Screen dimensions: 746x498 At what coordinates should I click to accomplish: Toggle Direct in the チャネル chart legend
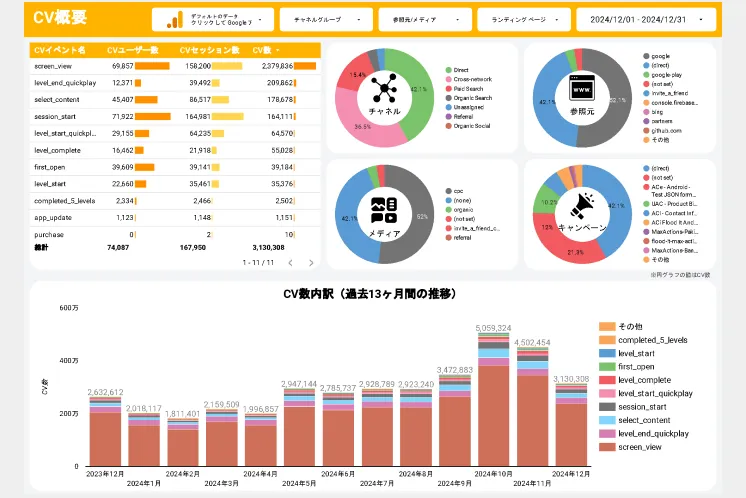tap(463, 70)
